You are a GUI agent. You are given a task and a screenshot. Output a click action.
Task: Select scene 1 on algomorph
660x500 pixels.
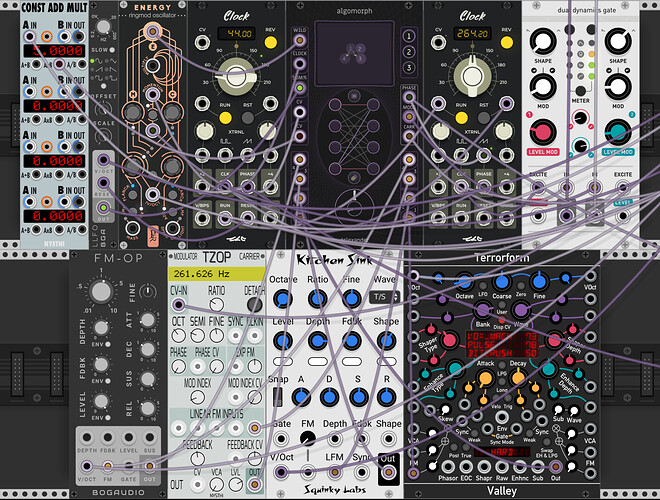(408, 36)
